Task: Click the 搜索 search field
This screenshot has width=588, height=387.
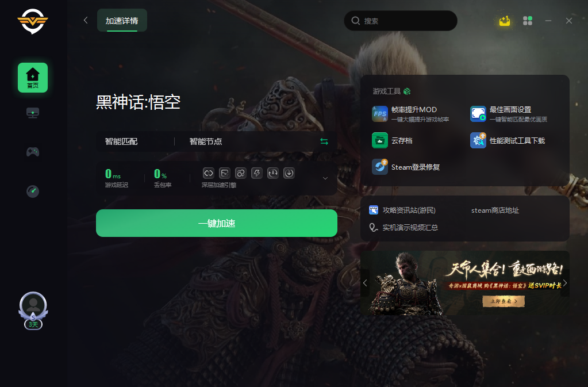Action: coord(401,21)
